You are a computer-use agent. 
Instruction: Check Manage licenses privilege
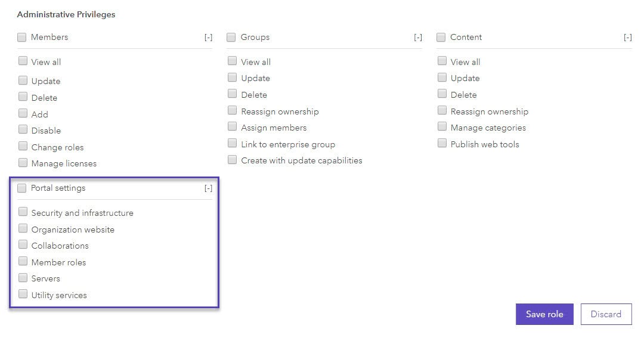(x=23, y=163)
